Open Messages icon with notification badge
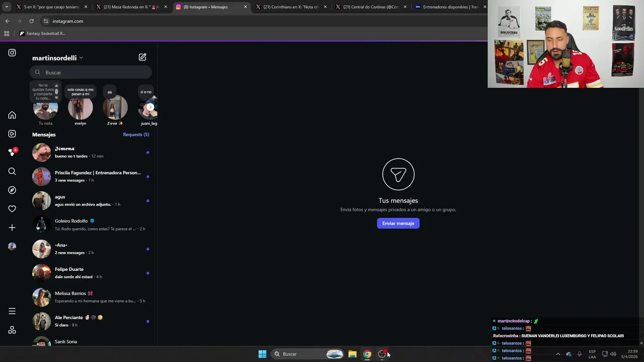This screenshot has width=644, height=362. 12,152
